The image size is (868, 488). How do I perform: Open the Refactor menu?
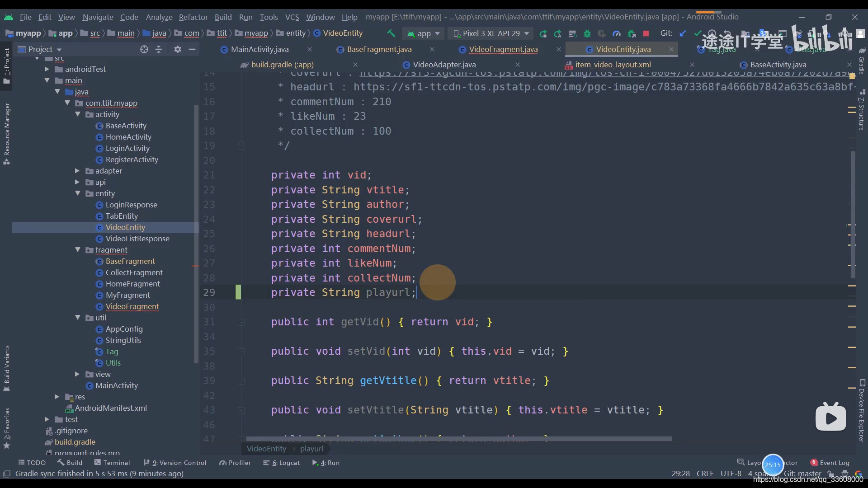[x=193, y=17]
